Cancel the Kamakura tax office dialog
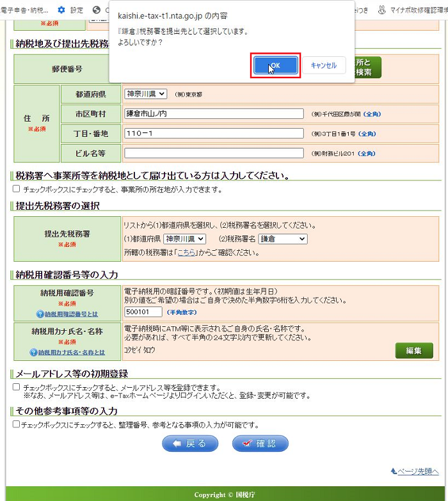This screenshot has width=448, height=501. click(x=324, y=65)
